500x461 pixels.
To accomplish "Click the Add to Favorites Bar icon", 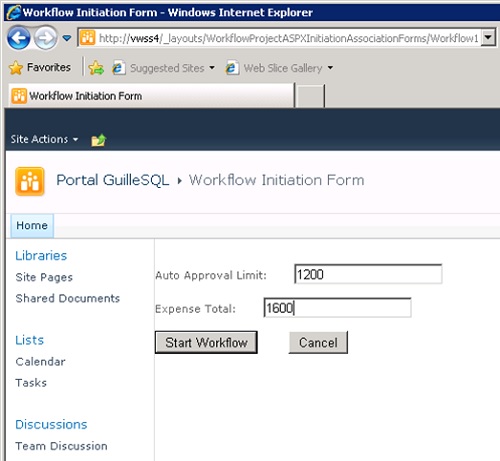I will (x=96, y=68).
